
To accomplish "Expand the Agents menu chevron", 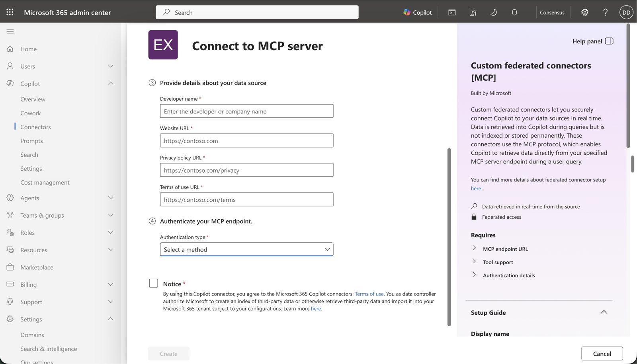I will coord(111,198).
